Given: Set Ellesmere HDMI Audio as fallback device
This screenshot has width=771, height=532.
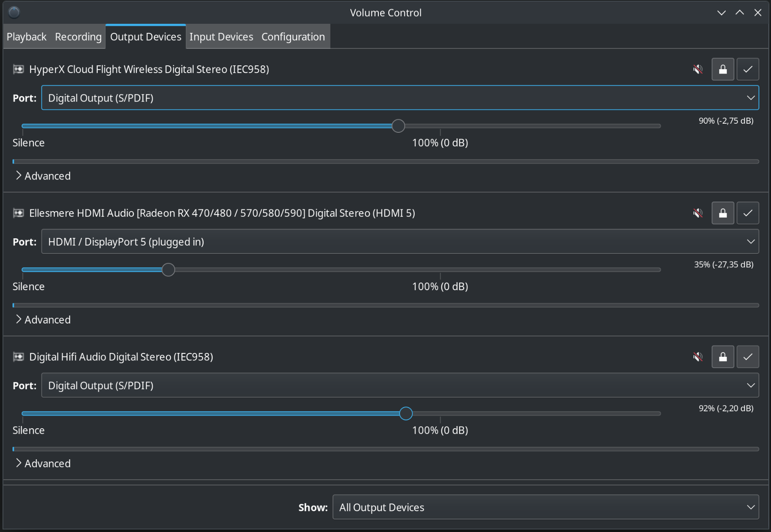Looking at the screenshot, I should click(748, 213).
